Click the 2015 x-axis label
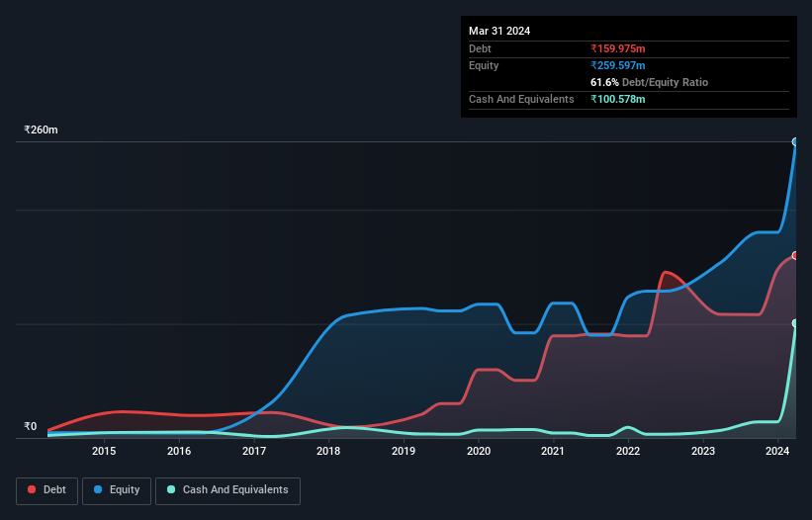The height and width of the screenshot is (520, 812). (x=104, y=451)
